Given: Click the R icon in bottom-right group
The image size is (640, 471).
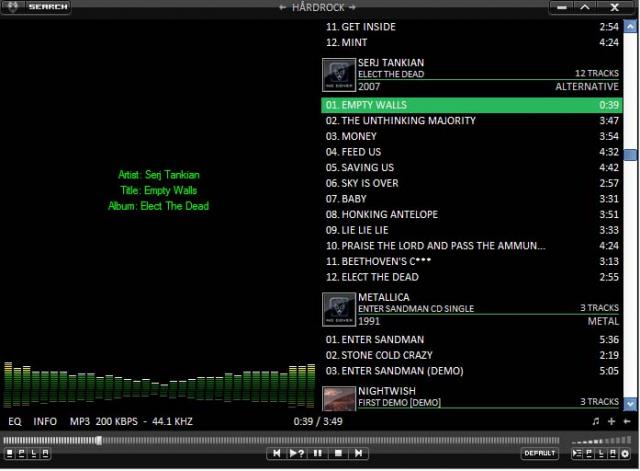Looking at the screenshot, I should click(613, 453).
